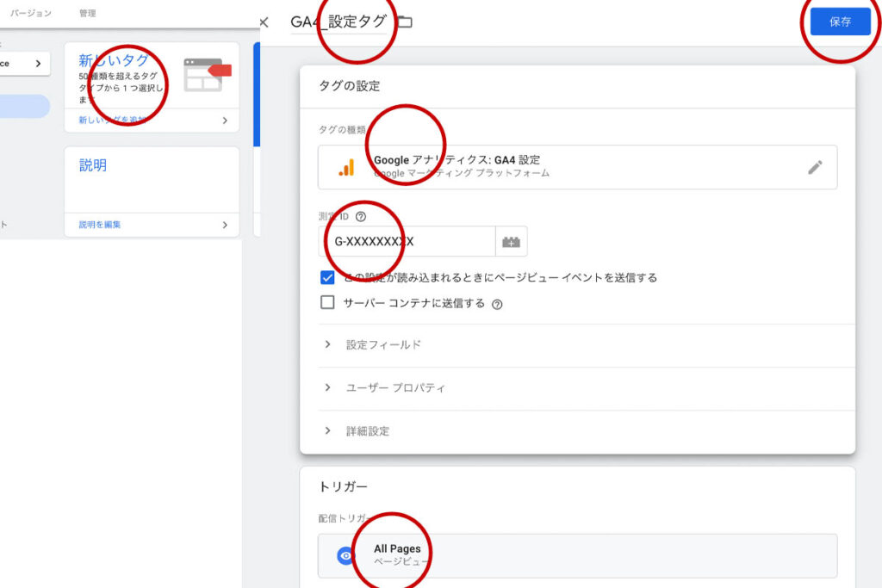Screen dimensions: 882x588
Task: Open variable picker beside measurement ID
Action: coord(511,242)
